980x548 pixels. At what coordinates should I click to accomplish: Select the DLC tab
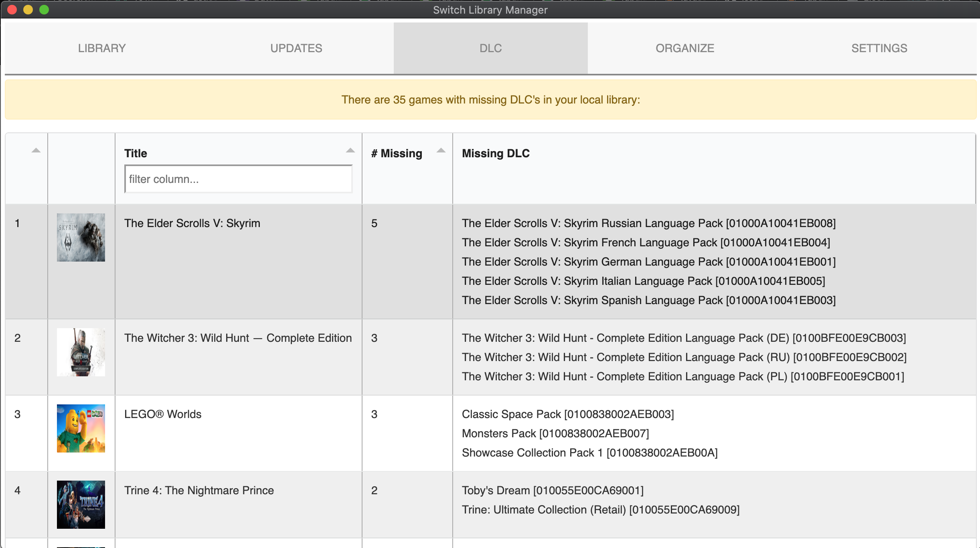pos(490,48)
